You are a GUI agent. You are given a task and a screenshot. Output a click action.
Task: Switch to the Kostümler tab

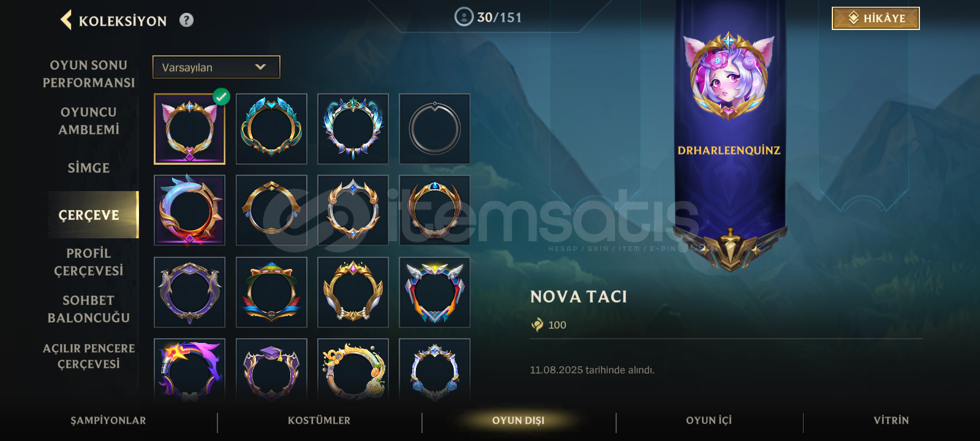pyautogui.click(x=319, y=420)
